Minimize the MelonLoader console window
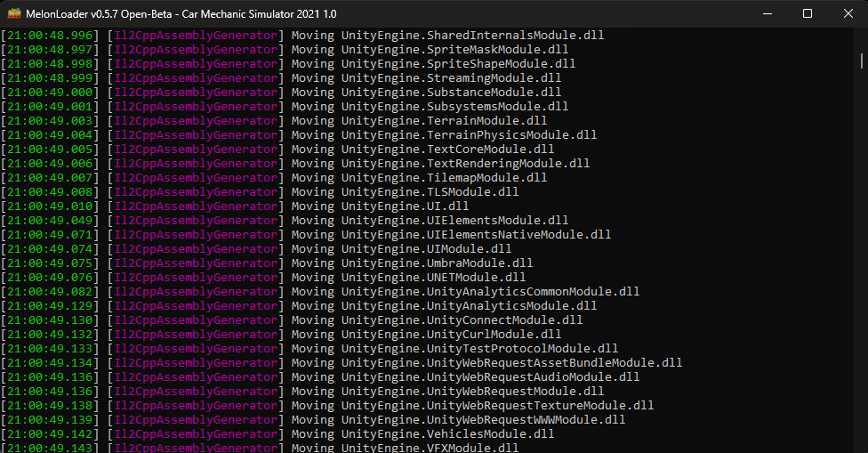This screenshot has width=868, height=453. click(x=768, y=13)
